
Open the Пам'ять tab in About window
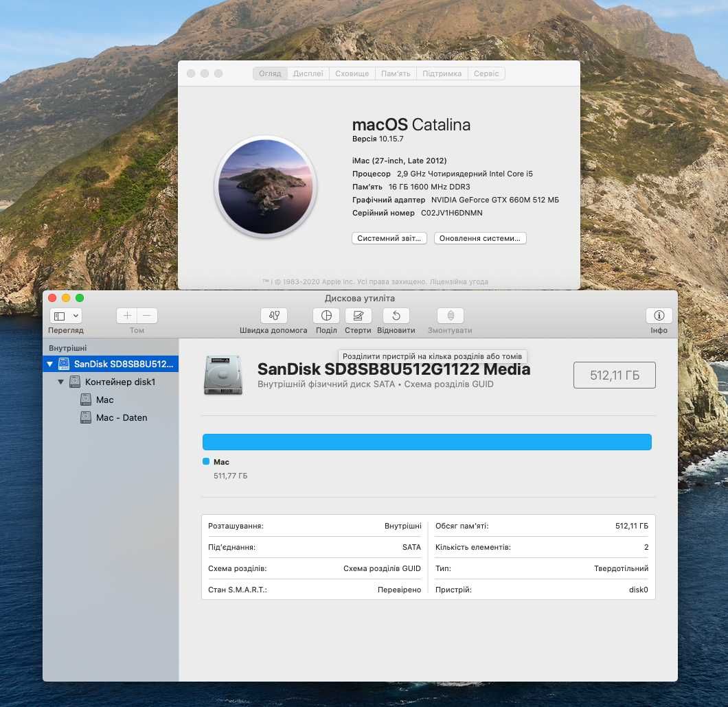point(396,73)
